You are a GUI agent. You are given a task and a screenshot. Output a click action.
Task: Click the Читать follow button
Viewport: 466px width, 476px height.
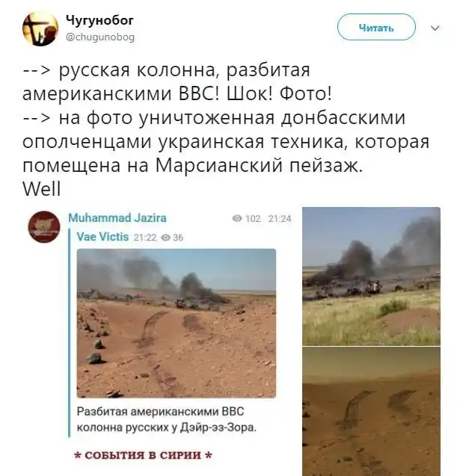pos(376,28)
